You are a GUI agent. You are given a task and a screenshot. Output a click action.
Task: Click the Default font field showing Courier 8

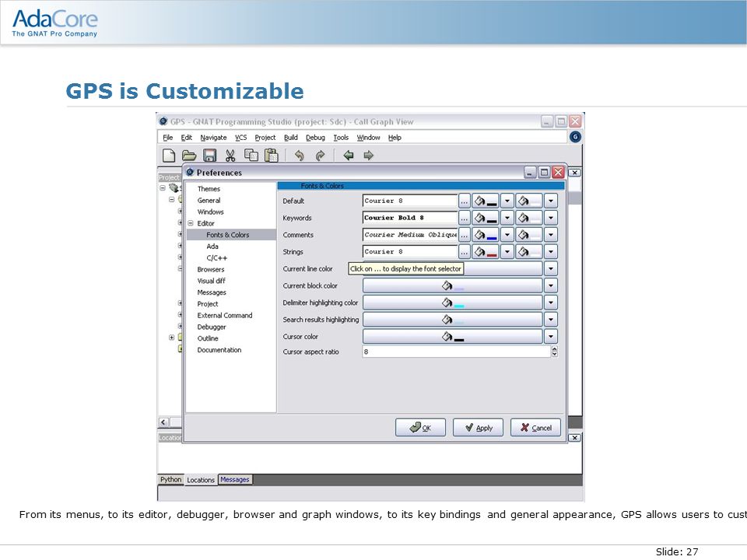pyautogui.click(x=410, y=201)
